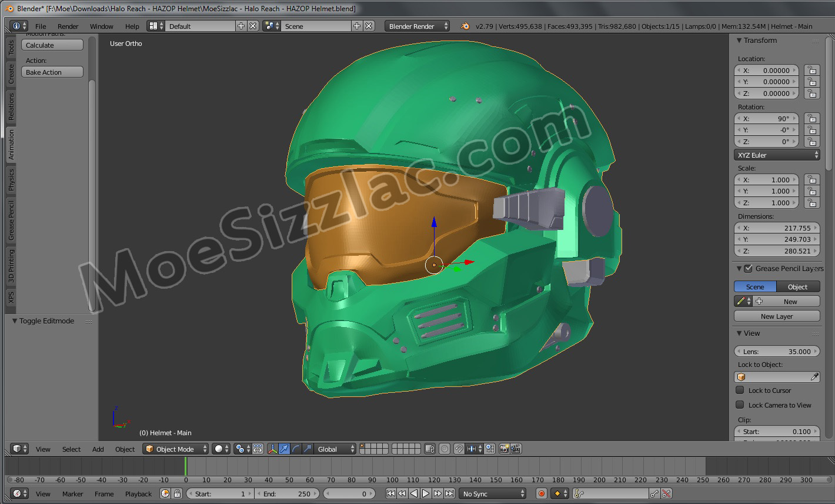This screenshot has width=835, height=504.
Task: Switch to the Physics tab
Action: click(x=11, y=180)
